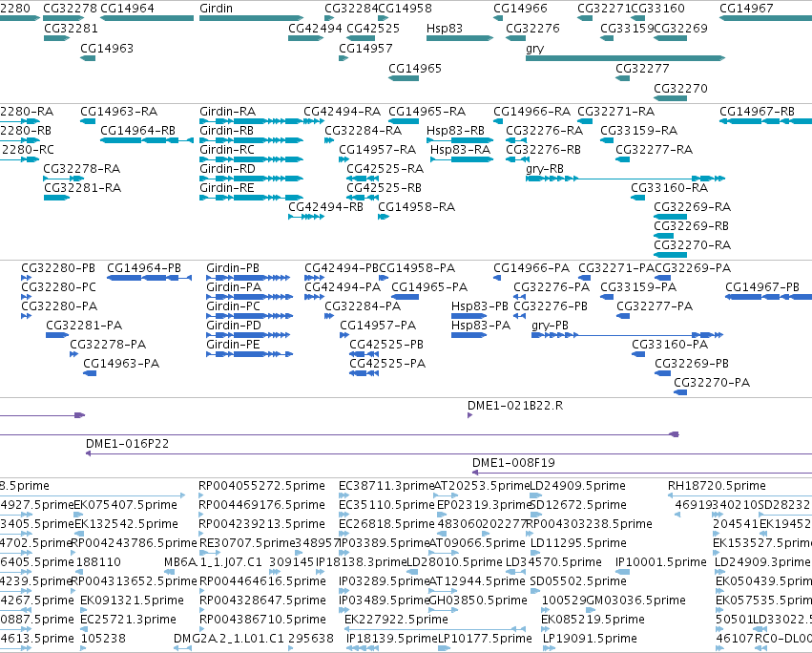812x653 pixels.
Task: Select the EK085219.5prime EST label
Action: click(593, 620)
